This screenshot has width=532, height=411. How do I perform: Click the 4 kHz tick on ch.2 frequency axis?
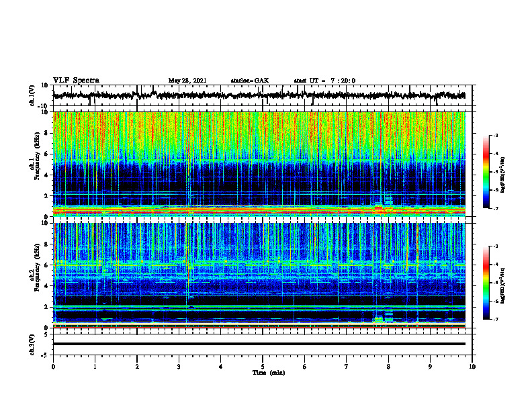(46, 286)
